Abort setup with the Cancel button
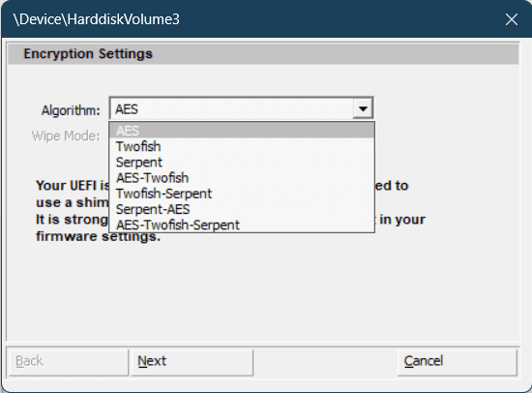The height and width of the screenshot is (393, 532). click(457, 361)
